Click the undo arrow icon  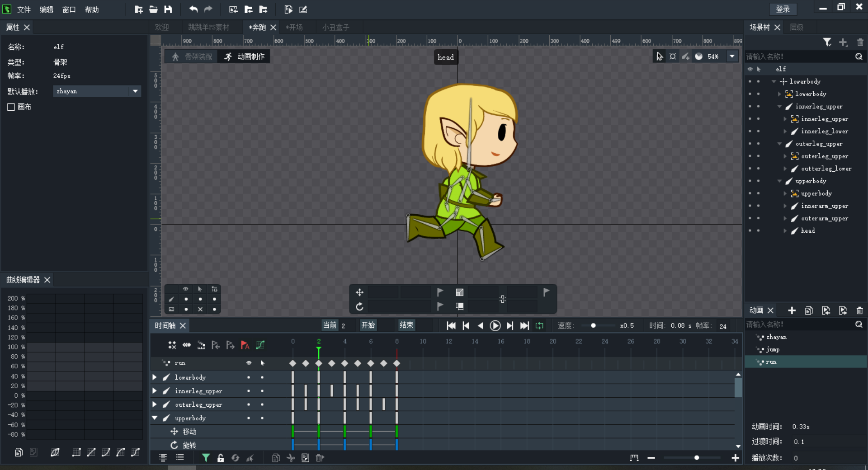click(193, 9)
